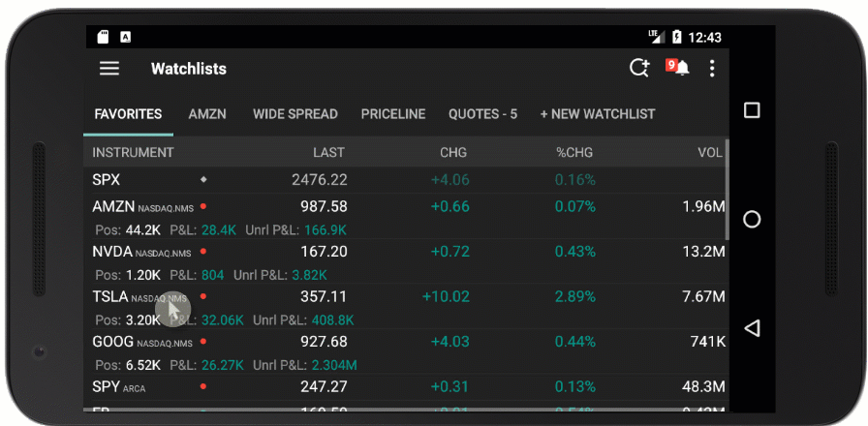This screenshot has width=868, height=426.
Task: Click NVDA percent change 0.43%
Action: pyautogui.click(x=575, y=252)
